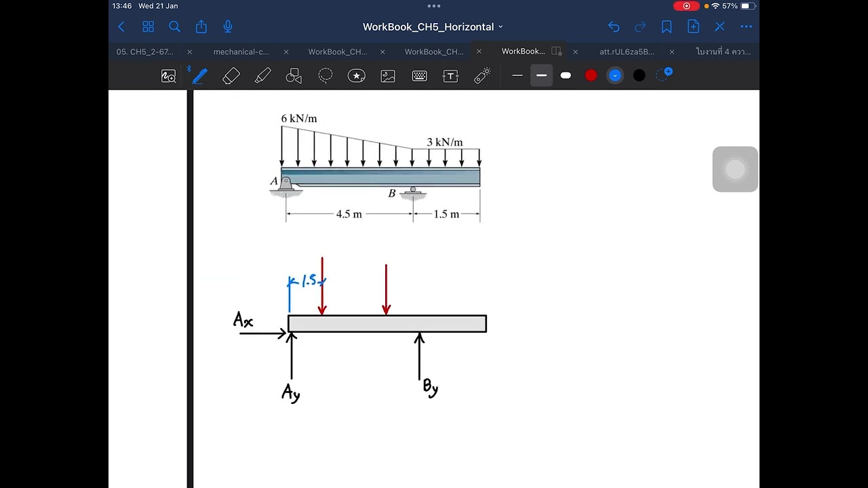Close the active WorkBook... tab
The height and width of the screenshot is (488, 868).
pyautogui.click(x=575, y=52)
